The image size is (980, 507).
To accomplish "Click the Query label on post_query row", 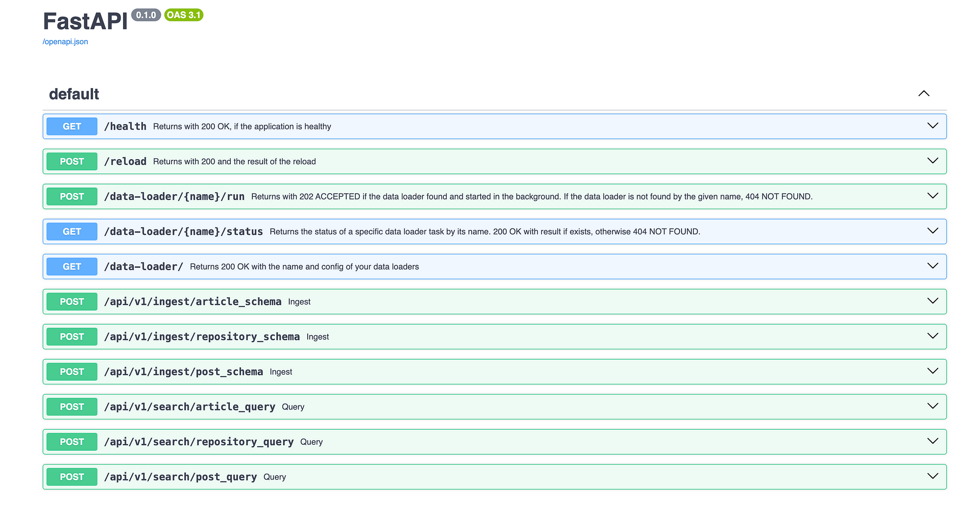I will [275, 477].
